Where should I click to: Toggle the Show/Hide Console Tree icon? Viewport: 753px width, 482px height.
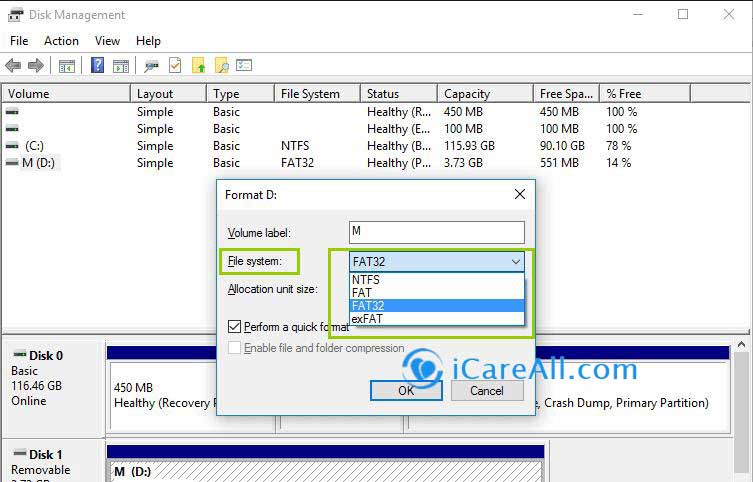point(66,65)
